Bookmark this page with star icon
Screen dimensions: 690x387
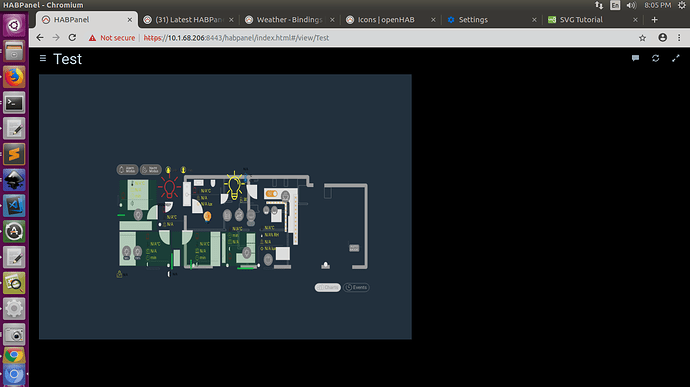(x=642, y=38)
